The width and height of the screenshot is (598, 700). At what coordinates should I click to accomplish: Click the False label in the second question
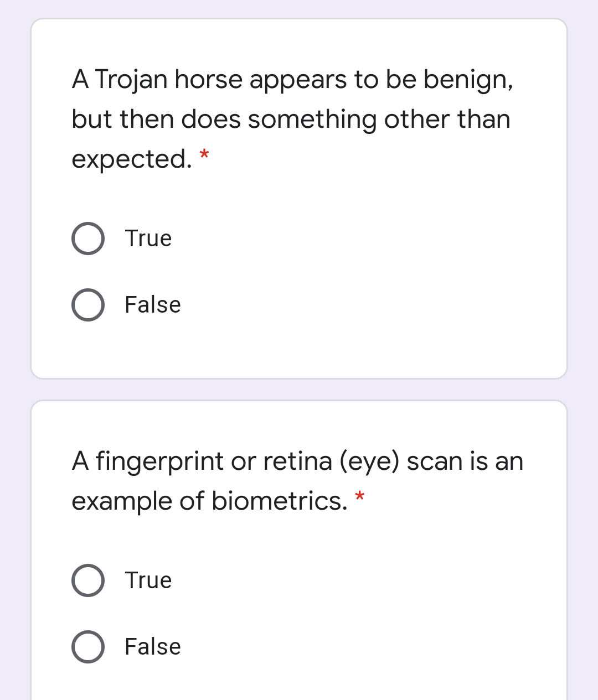click(152, 646)
